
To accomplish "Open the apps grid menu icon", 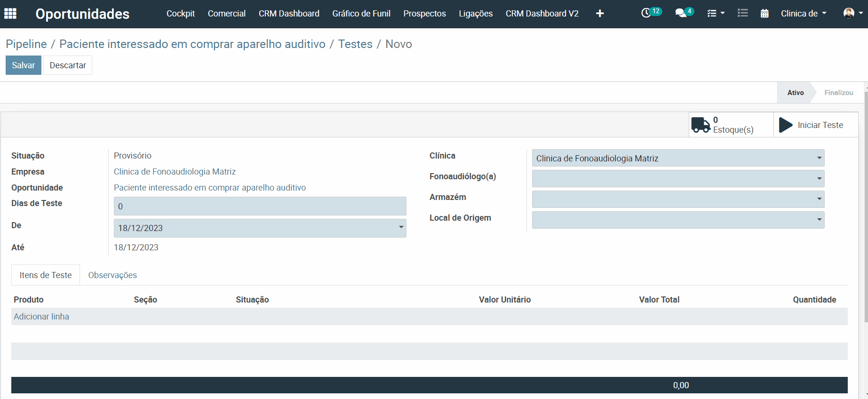I will (x=10, y=14).
